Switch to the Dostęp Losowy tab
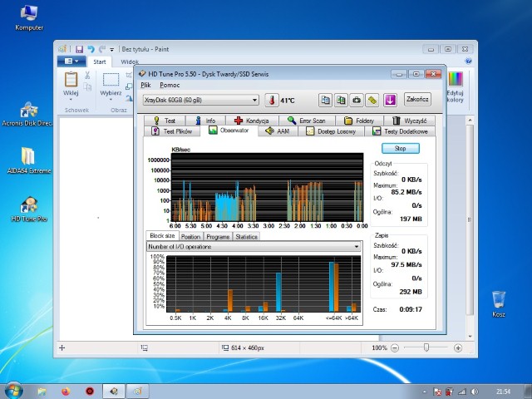The image size is (532, 399). point(331,131)
